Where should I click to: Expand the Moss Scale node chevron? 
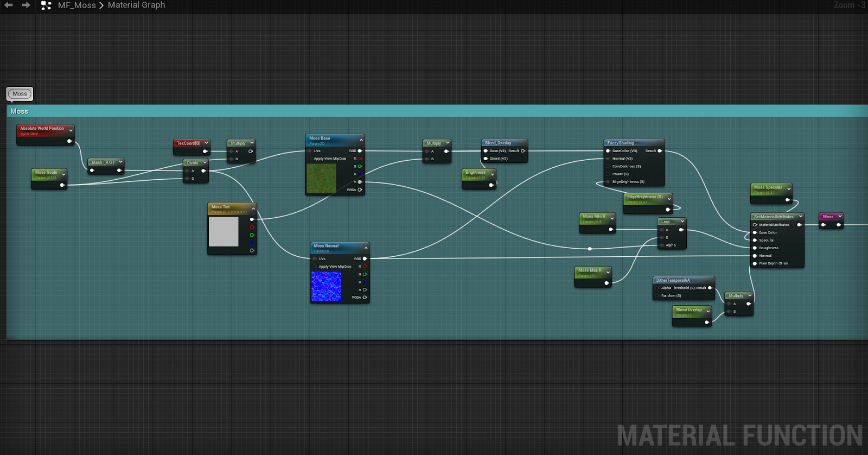pyautogui.click(x=63, y=174)
